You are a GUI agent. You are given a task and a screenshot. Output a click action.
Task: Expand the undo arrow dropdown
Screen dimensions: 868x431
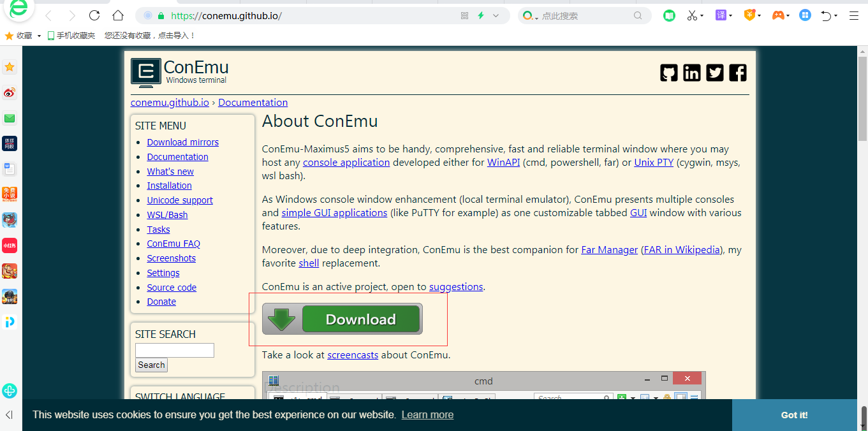[836, 16]
